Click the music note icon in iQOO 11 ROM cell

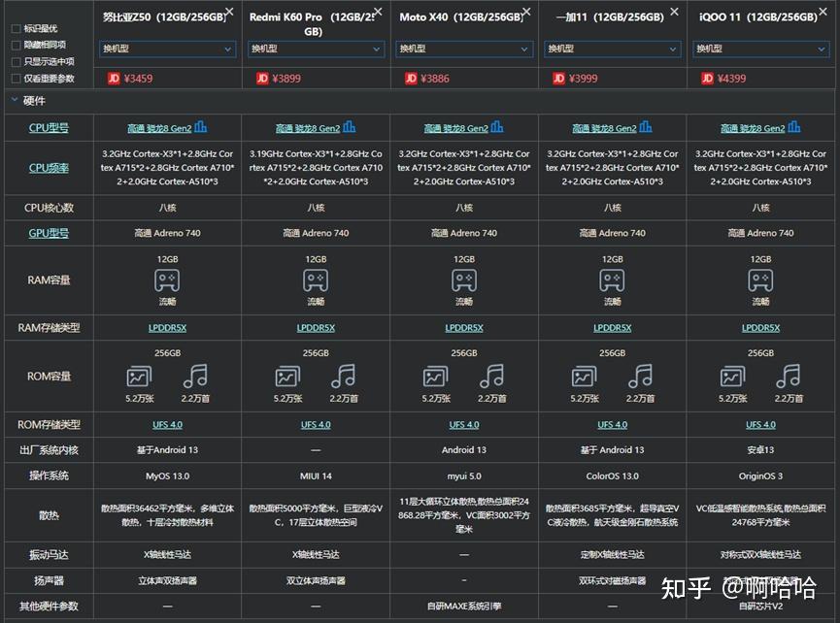[x=789, y=376]
